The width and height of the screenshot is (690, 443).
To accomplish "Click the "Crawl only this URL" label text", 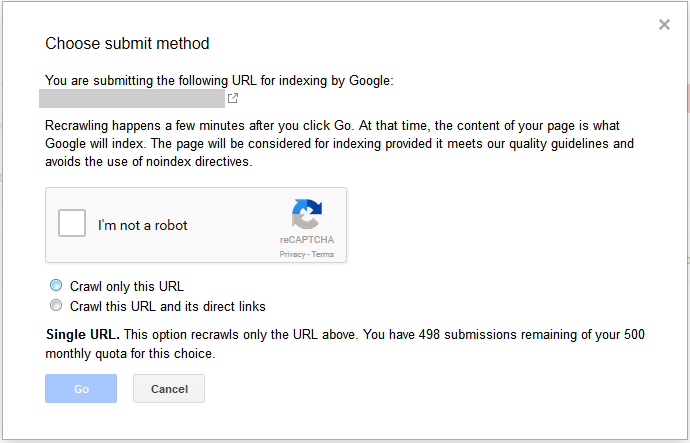I will 127,286.
